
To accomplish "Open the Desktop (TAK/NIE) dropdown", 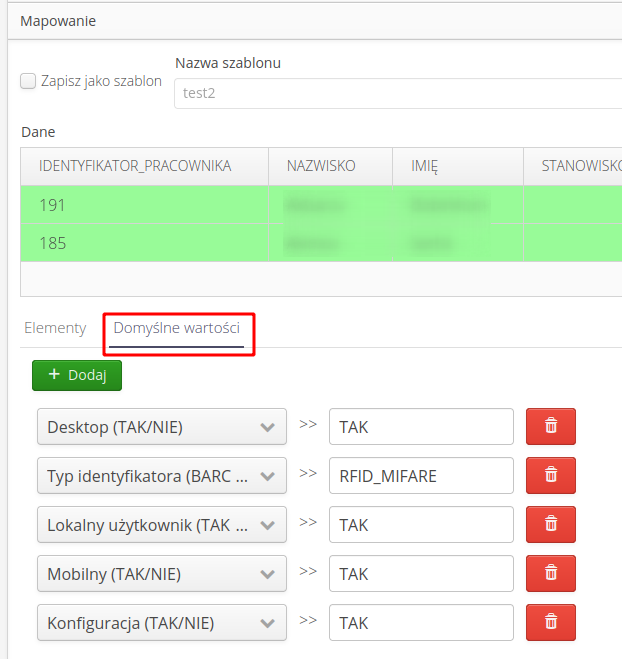I will tap(161, 427).
